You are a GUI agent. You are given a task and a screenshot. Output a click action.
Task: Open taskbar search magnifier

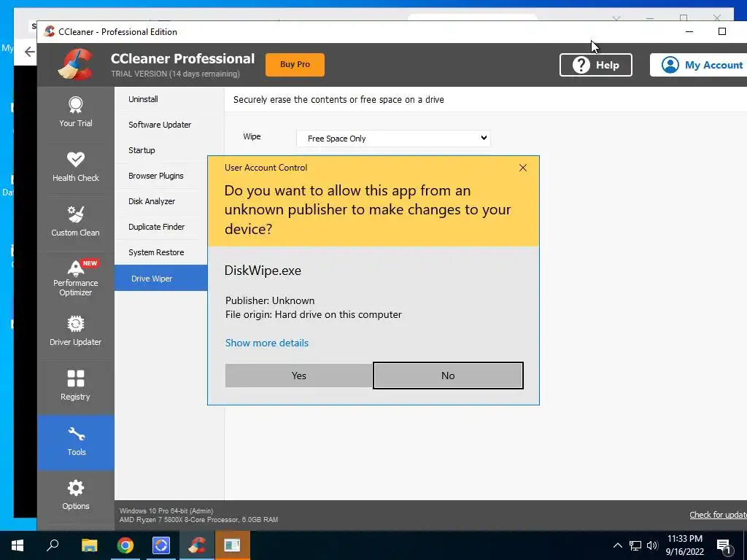coord(53,545)
